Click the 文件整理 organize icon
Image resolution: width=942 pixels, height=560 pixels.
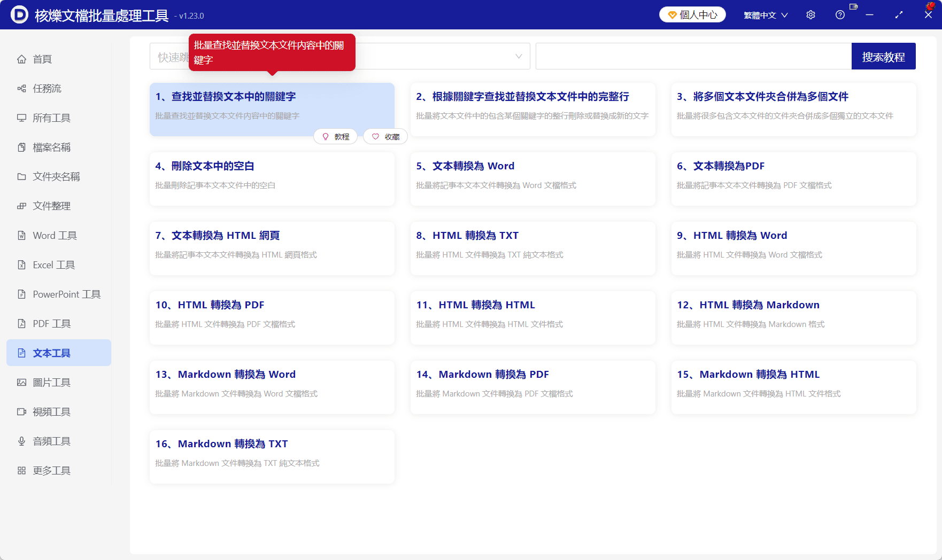click(21, 206)
